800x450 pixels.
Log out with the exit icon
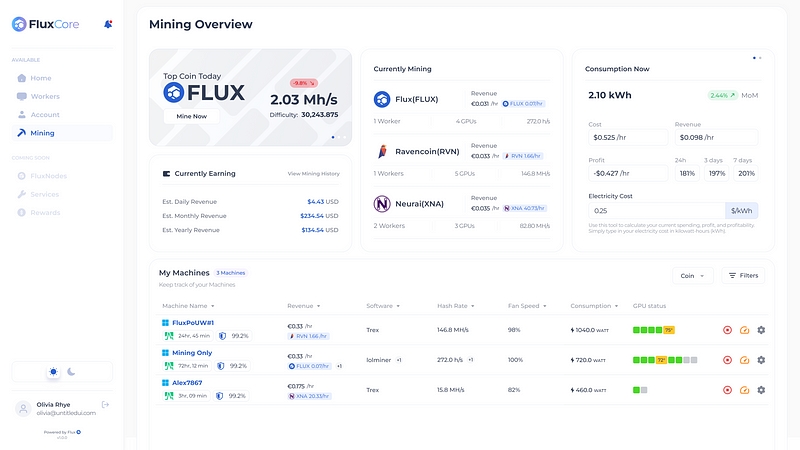[x=105, y=405]
